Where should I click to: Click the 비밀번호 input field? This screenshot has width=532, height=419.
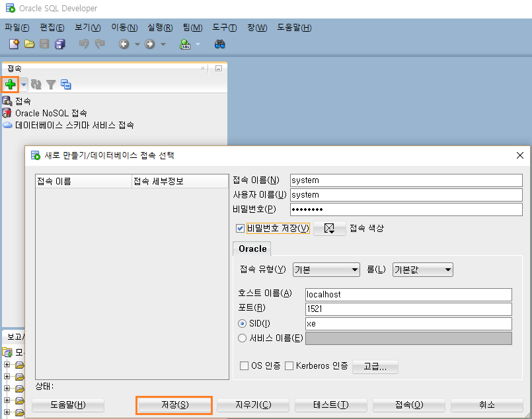tap(406, 209)
